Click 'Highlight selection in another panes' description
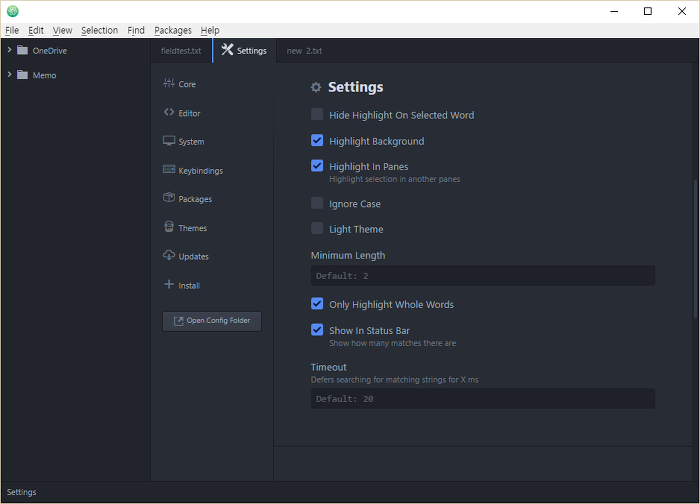The height and width of the screenshot is (504, 700). (395, 179)
